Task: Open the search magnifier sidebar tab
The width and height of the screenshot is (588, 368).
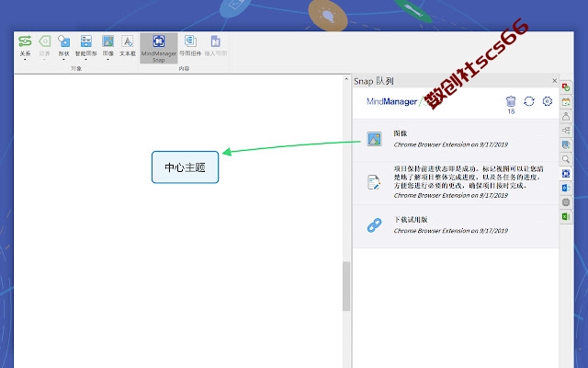Action: (x=566, y=159)
